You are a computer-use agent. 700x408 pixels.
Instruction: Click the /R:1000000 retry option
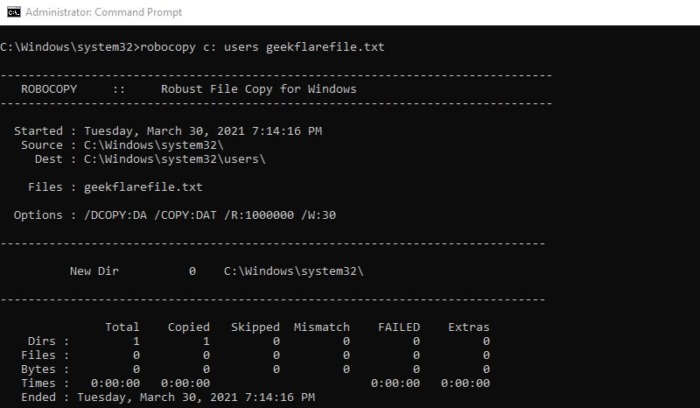tap(258, 215)
